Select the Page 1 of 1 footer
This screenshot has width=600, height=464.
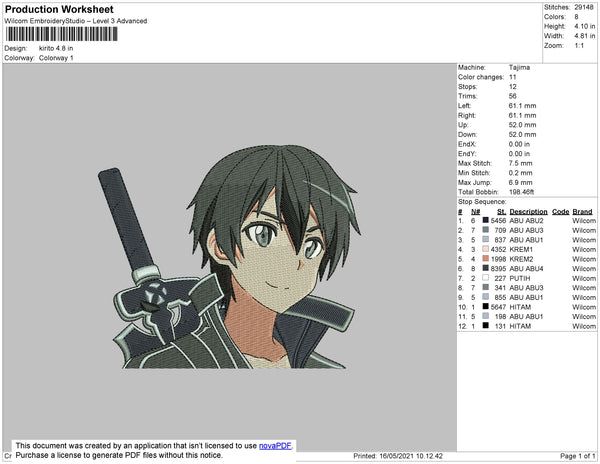coord(577,456)
